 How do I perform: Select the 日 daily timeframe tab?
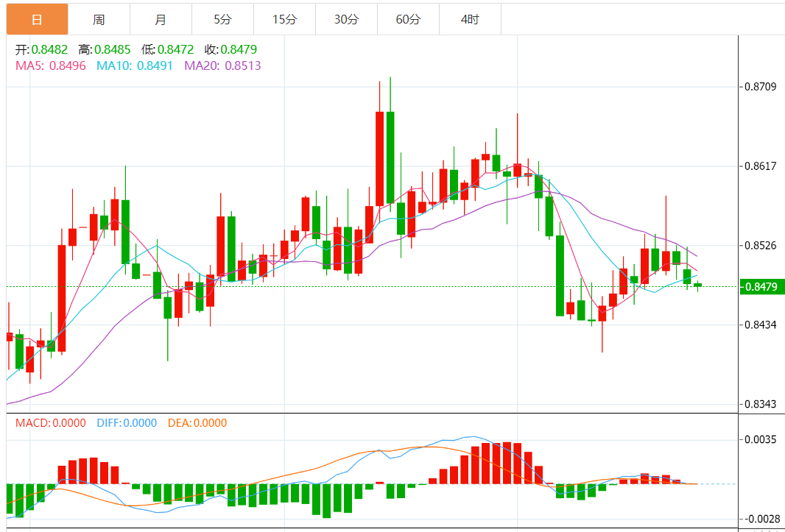[37, 20]
